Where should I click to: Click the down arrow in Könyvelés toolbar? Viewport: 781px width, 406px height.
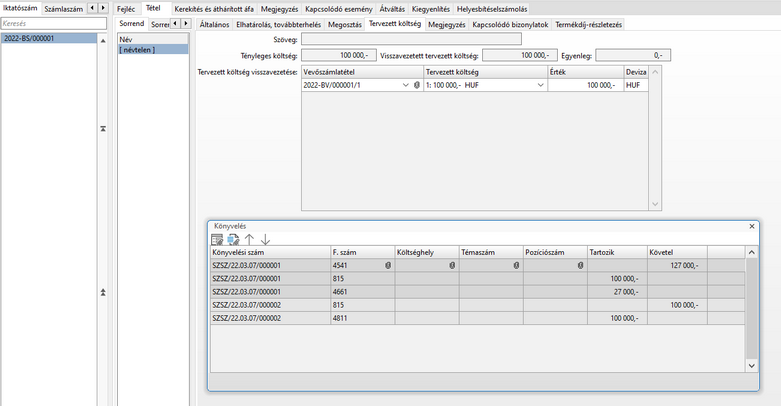265,239
